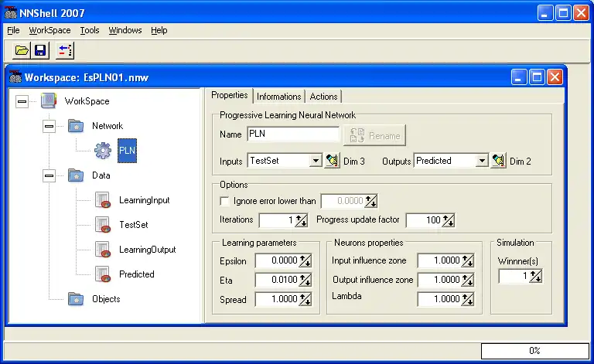Select TestSet in the tree
Screen dimensions: 594x364
[133, 225]
